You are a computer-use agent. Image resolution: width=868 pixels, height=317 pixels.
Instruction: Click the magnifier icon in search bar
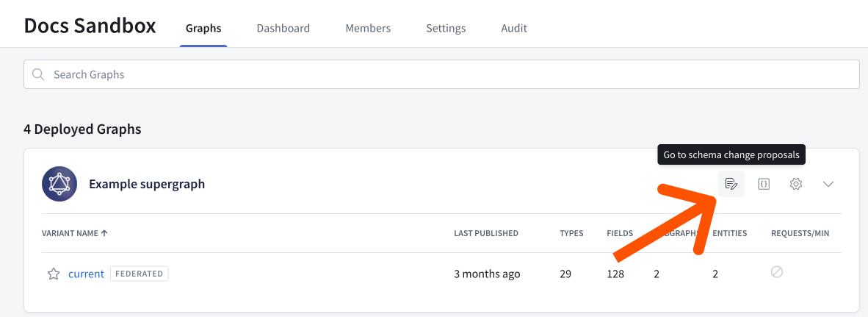(38, 74)
